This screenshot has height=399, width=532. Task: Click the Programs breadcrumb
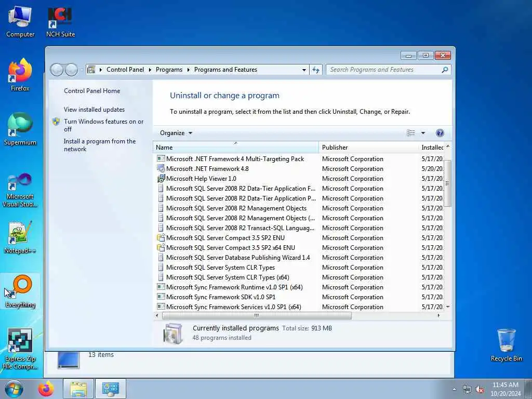point(169,70)
